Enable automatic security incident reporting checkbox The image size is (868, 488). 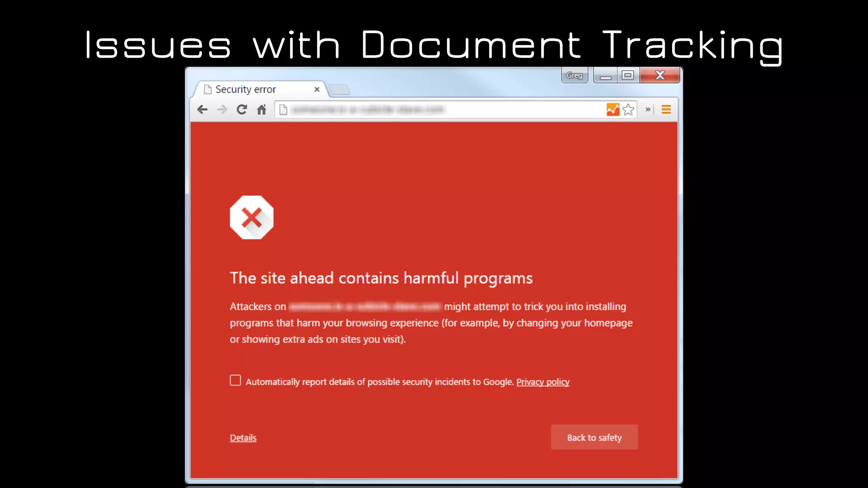[235, 380]
